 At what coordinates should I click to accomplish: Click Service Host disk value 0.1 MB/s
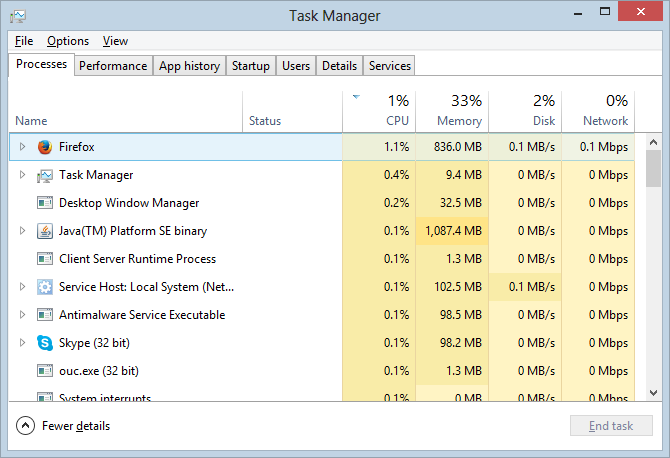coord(532,287)
